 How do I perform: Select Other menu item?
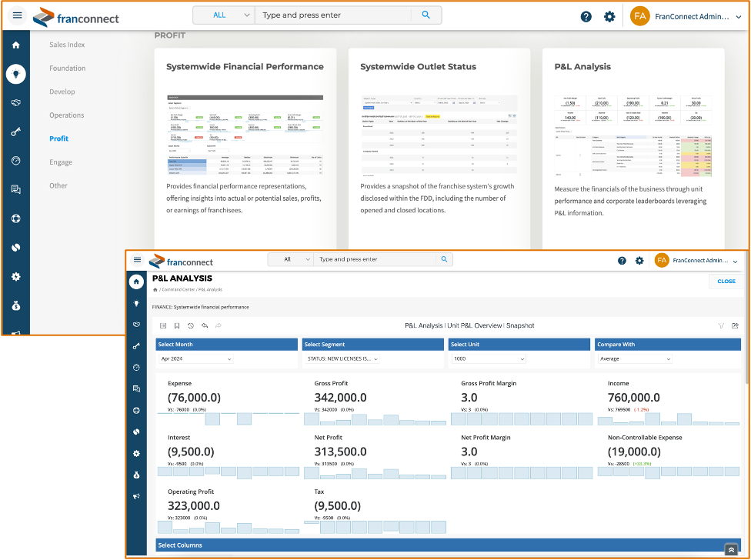click(x=58, y=185)
